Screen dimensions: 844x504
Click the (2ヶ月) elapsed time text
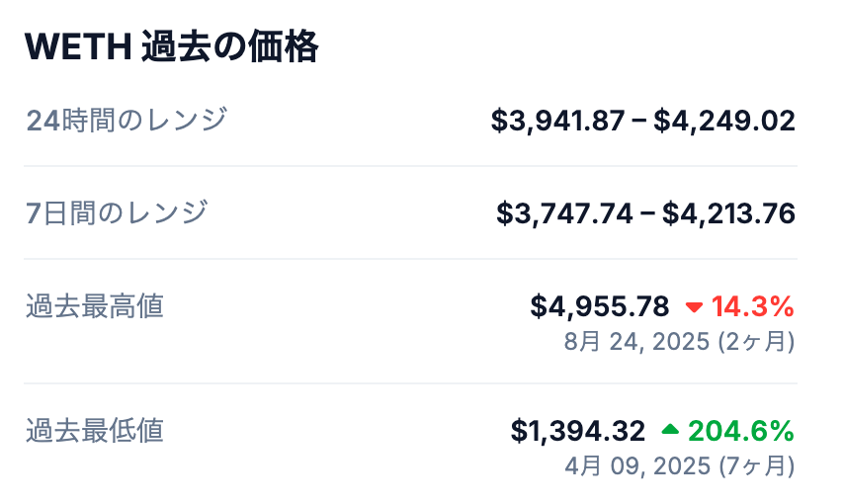coord(755,342)
